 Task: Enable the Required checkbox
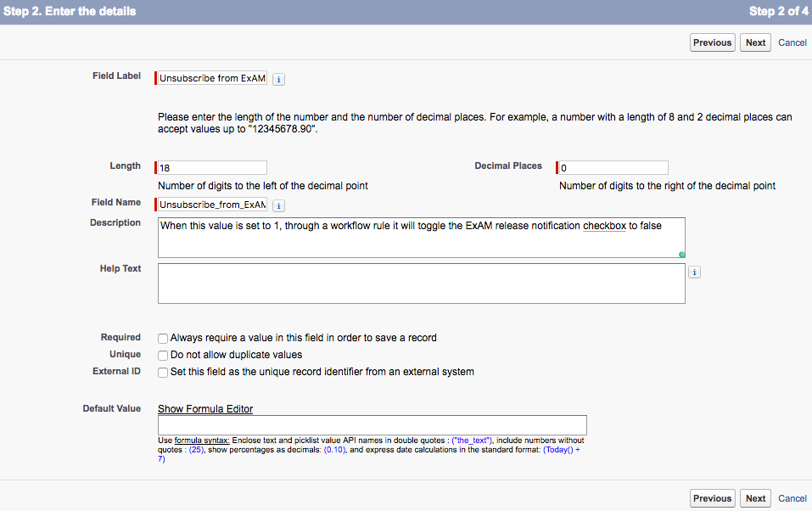pyautogui.click(x=163, y=339)
